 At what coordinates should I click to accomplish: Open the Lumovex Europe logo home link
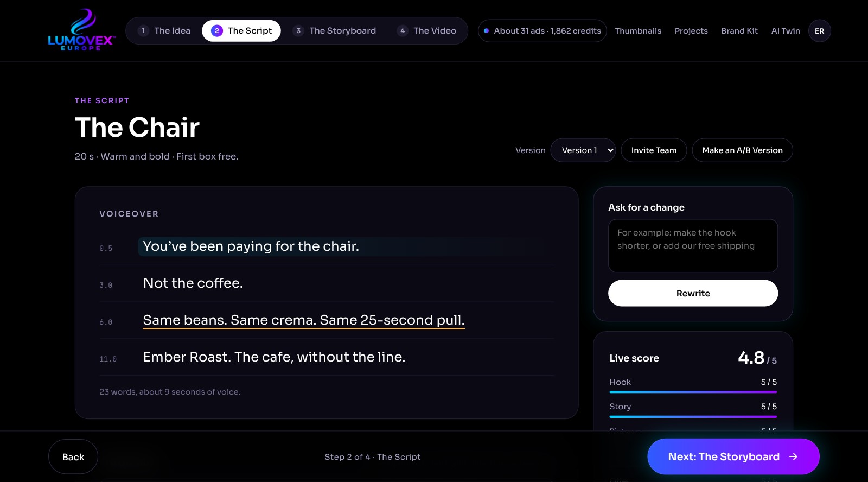click(81, 30)
